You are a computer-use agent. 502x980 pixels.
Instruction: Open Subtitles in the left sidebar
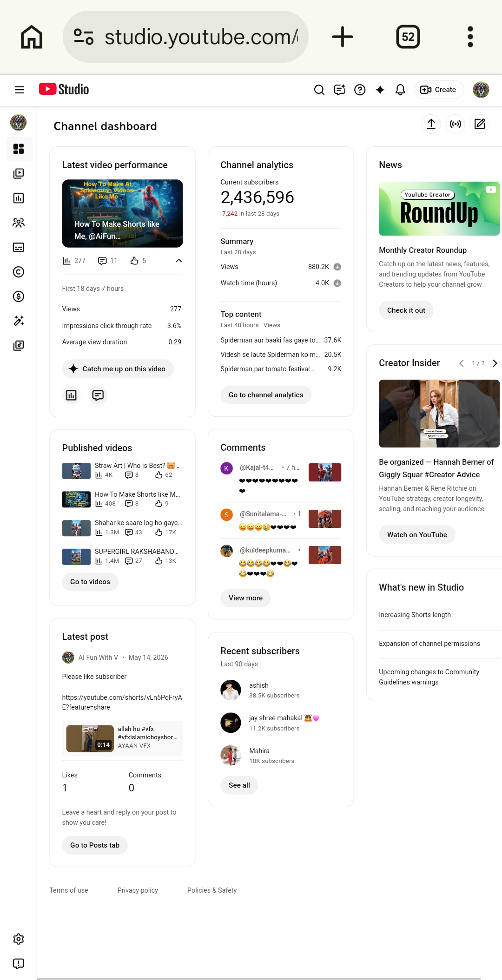pyautogui.click(x=19, y=247)
